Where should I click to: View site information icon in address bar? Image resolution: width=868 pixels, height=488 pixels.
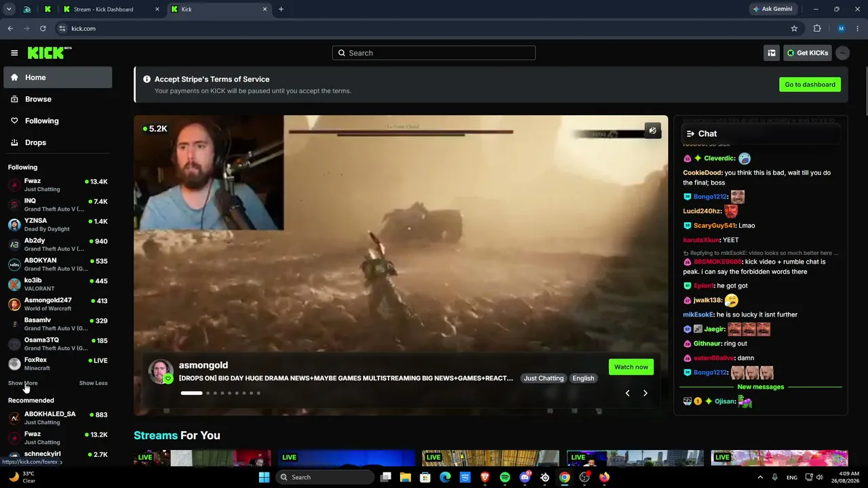coord(62,28)
